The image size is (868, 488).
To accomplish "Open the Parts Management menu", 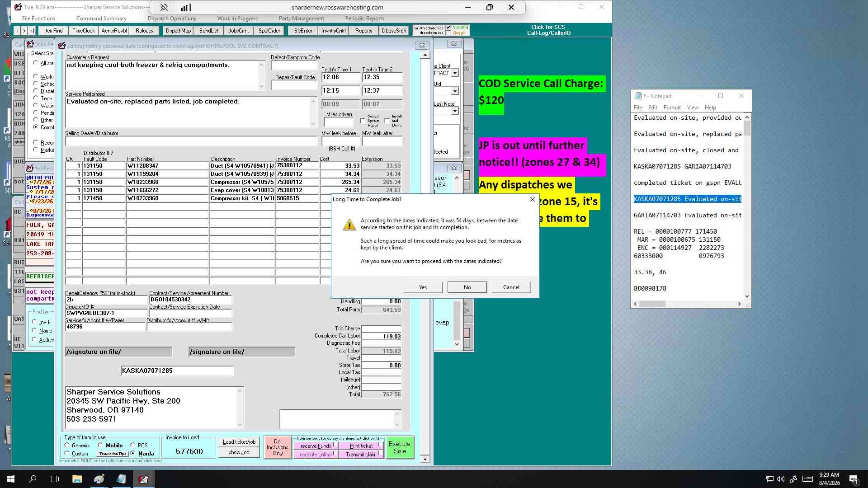I will click(301, 19).
